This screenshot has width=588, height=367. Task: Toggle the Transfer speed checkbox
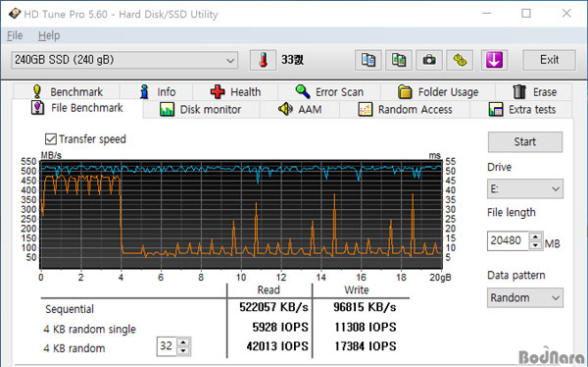(x=51, y=139)
